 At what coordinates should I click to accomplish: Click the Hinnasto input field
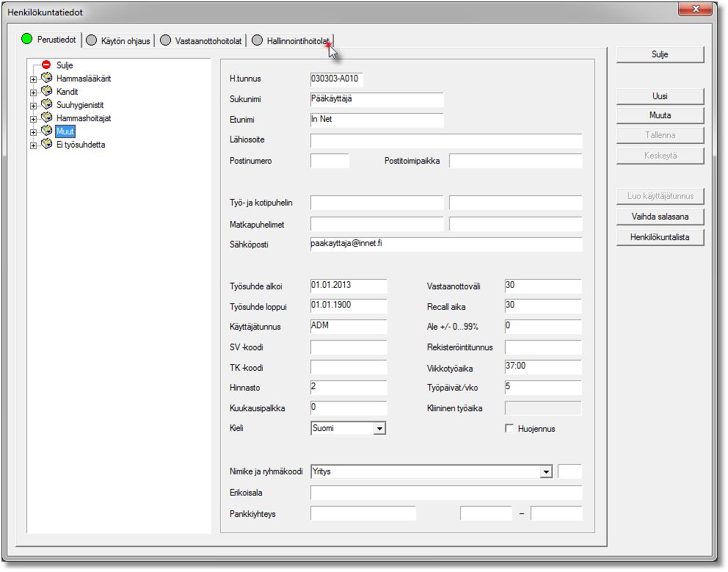pyautogui.click(x=348, y=388)
